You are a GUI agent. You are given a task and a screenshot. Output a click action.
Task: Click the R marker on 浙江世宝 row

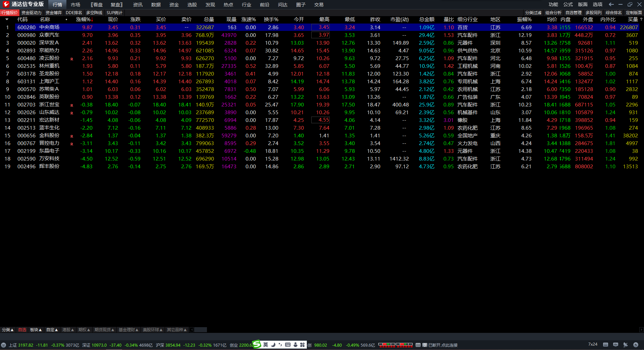coord(72,105)
